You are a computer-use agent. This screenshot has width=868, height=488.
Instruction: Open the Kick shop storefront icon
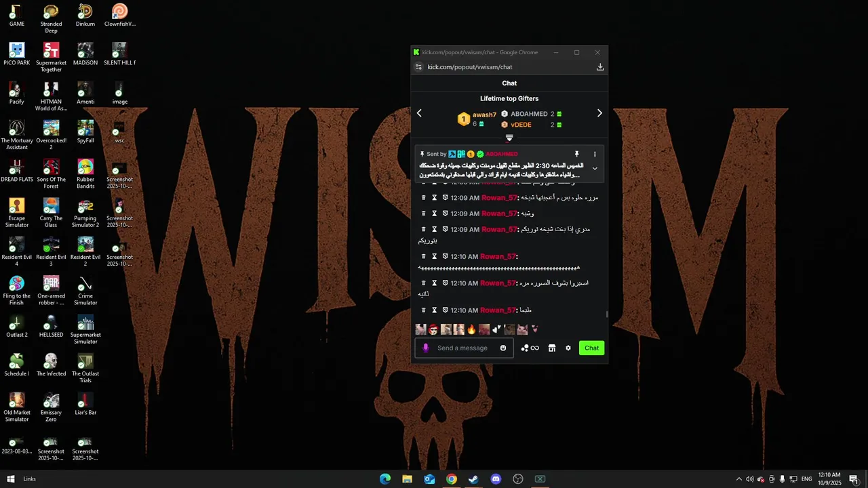point(552,348)
